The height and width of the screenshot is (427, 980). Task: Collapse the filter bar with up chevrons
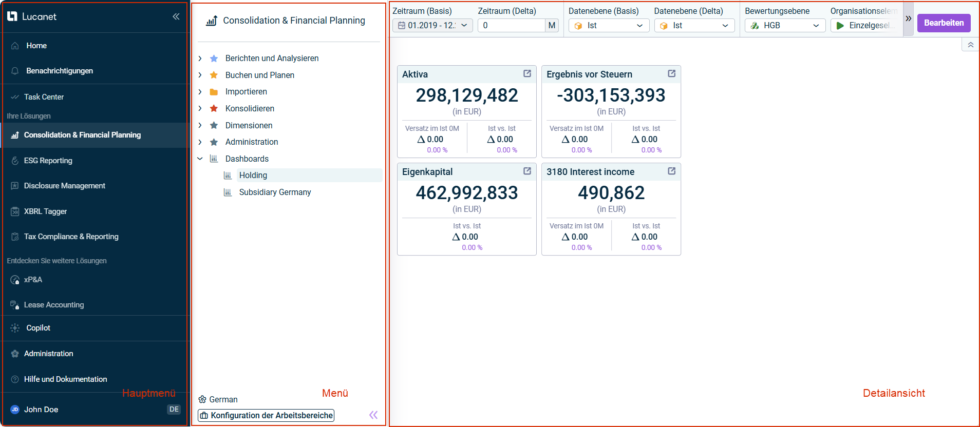pos(970,45)
